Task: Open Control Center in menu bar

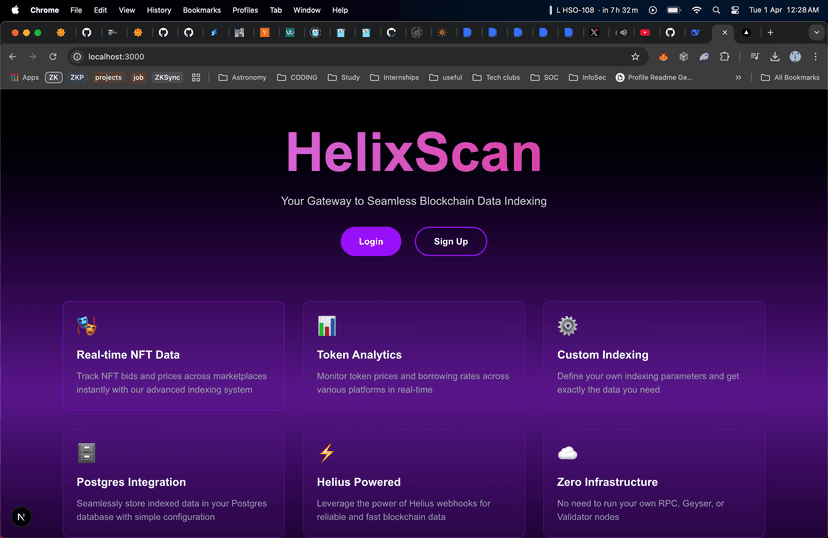Action: tap(735, 10)
